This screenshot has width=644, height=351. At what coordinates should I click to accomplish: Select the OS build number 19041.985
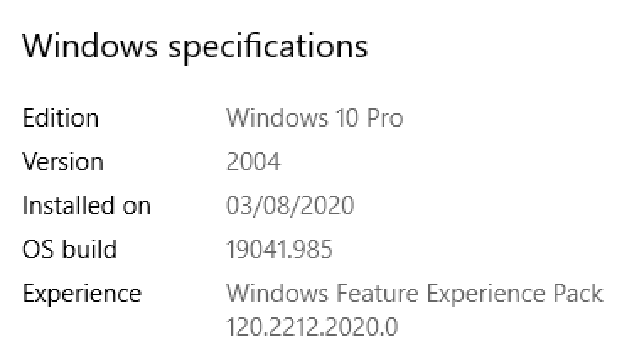click(x=279, y=250)
